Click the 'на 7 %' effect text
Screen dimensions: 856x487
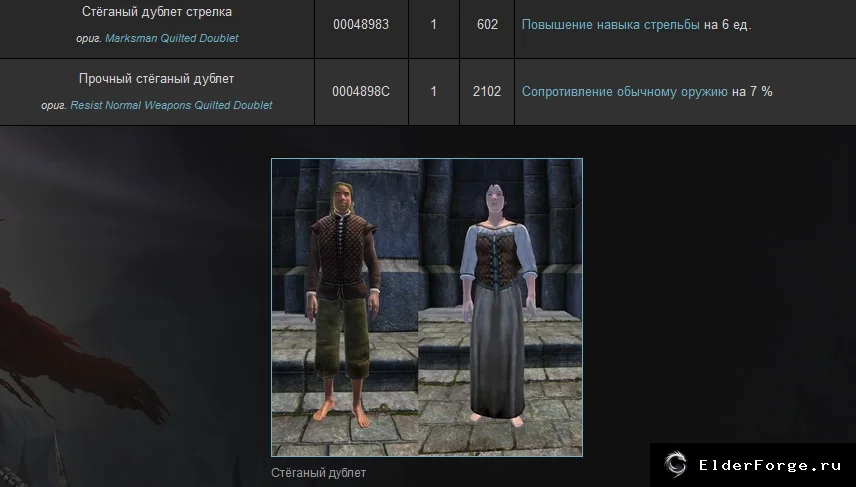click(752, 92)
